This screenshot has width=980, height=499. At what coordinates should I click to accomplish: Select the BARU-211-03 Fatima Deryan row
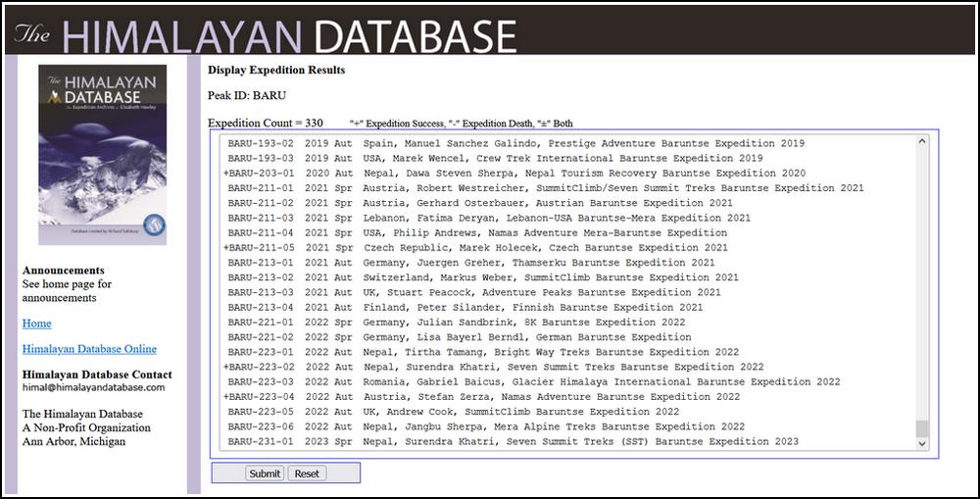tap(567, 218)
